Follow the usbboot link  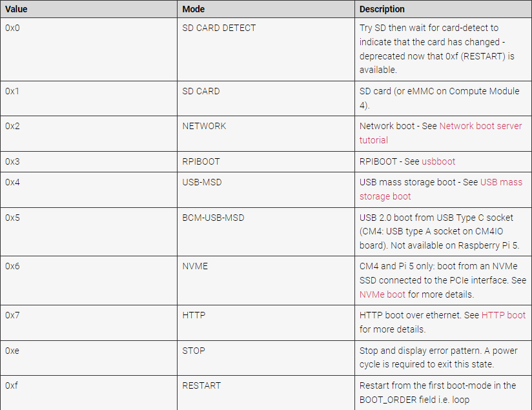(438, 161)
